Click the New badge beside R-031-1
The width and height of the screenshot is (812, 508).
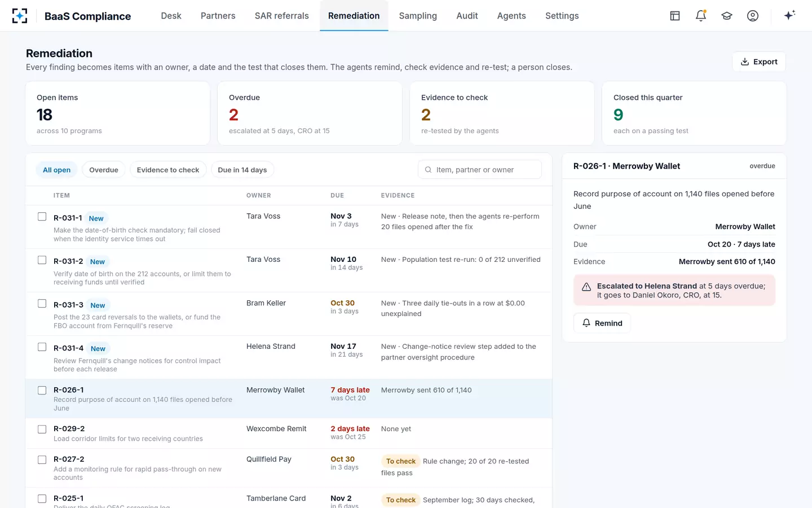click(x=96, y=218)
